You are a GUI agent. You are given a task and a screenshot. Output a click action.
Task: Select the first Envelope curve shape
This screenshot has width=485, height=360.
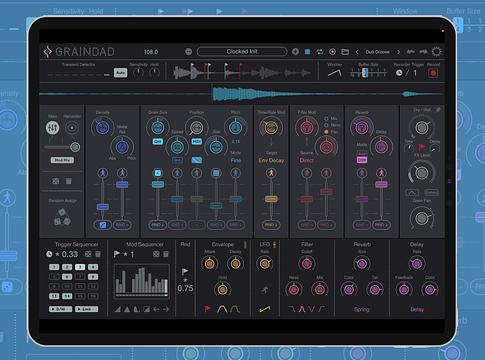pyautogui.click(x=221, y=309)
